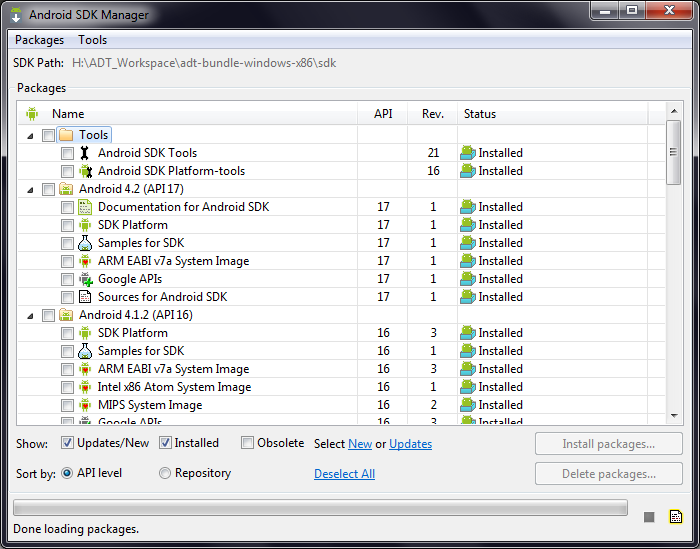Viewport: 700px width, 549px height.
Task: Click the scrollbar down arrow of the package list
Action: pos(674,416)
